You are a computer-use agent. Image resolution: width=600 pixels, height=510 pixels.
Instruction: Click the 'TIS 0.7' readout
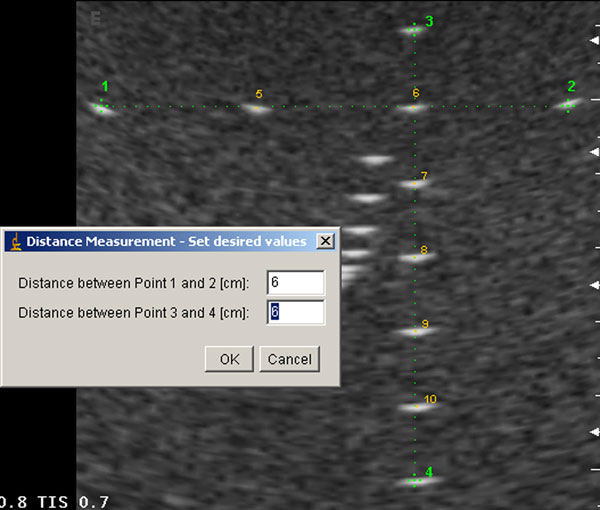point(73,502)
